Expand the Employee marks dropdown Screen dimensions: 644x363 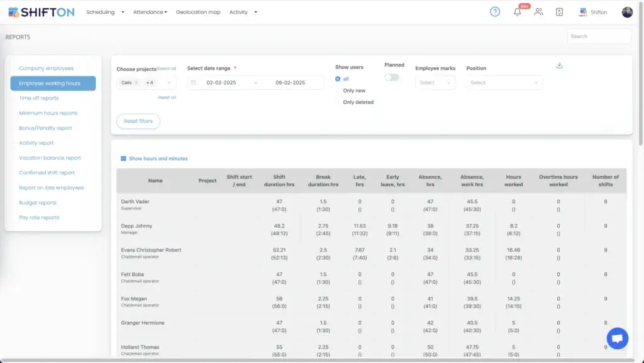(x=435, y=82)
